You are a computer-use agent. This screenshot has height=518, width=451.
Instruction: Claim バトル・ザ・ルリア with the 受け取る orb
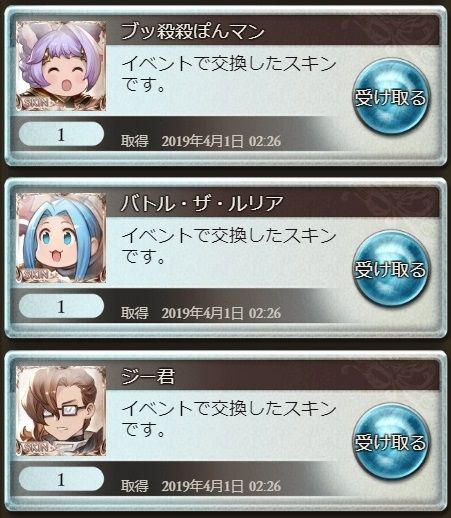tap(390, 268)
